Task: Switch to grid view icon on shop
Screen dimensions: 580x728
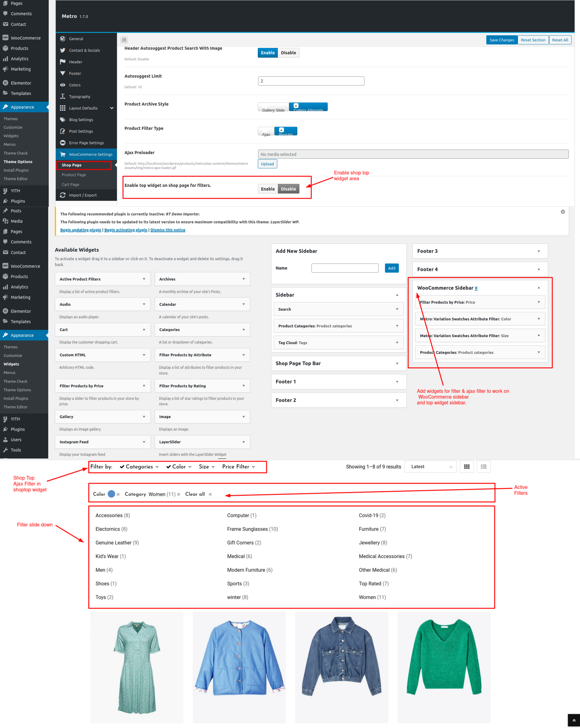Action: (467, 467)
